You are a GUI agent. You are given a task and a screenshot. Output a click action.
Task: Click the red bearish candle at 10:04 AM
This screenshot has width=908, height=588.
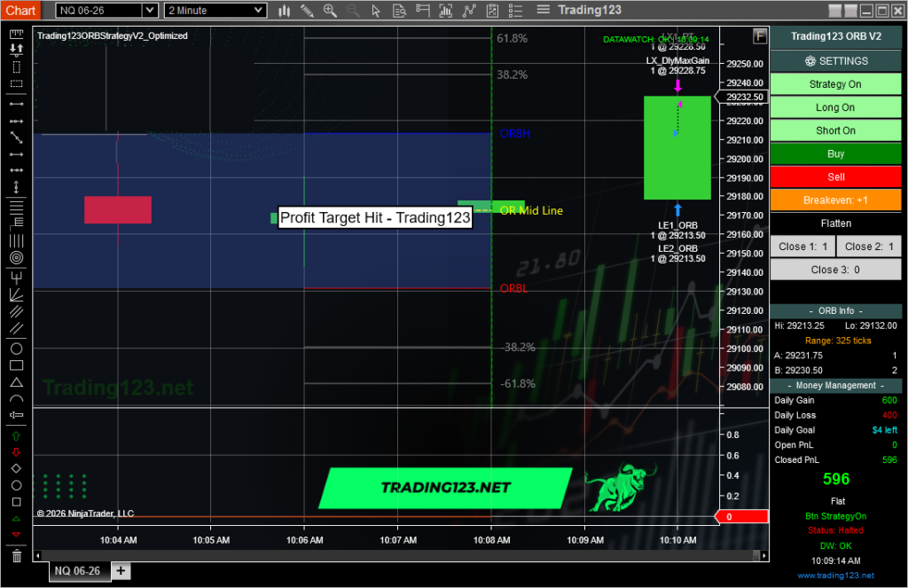(x=118, y=209)
